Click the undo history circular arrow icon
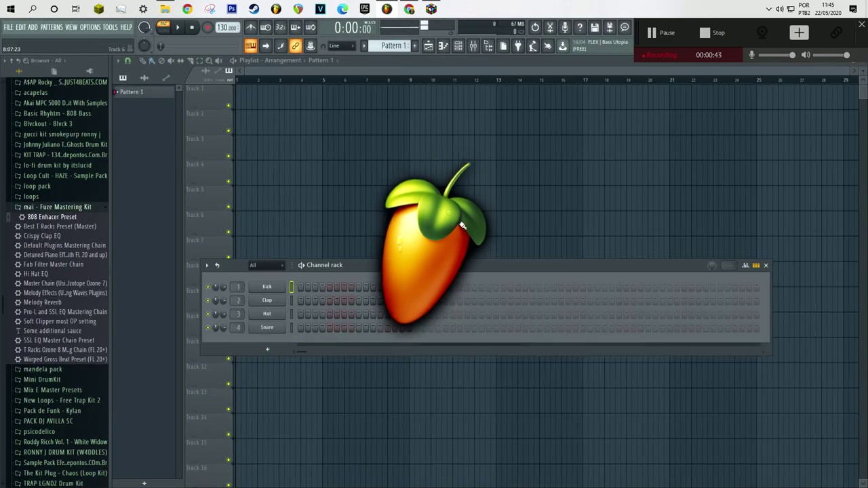The image size is (868, 488). 535,27
